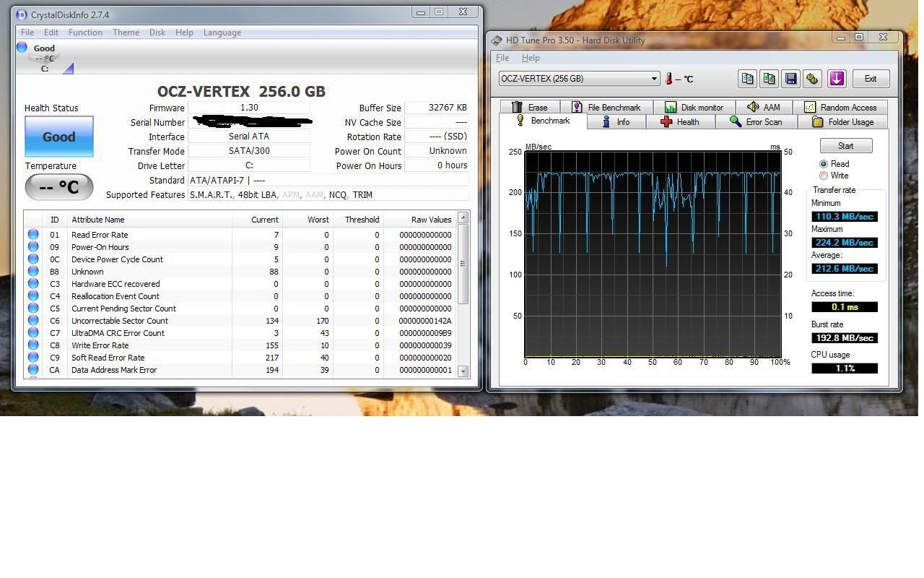Open HD Tune Help menu

[531, 58]
